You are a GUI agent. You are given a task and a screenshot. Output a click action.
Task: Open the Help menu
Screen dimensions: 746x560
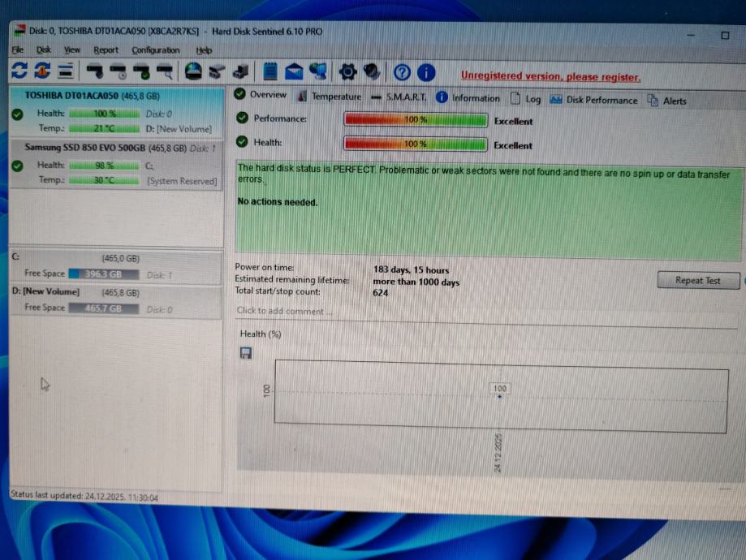[204, 50]
